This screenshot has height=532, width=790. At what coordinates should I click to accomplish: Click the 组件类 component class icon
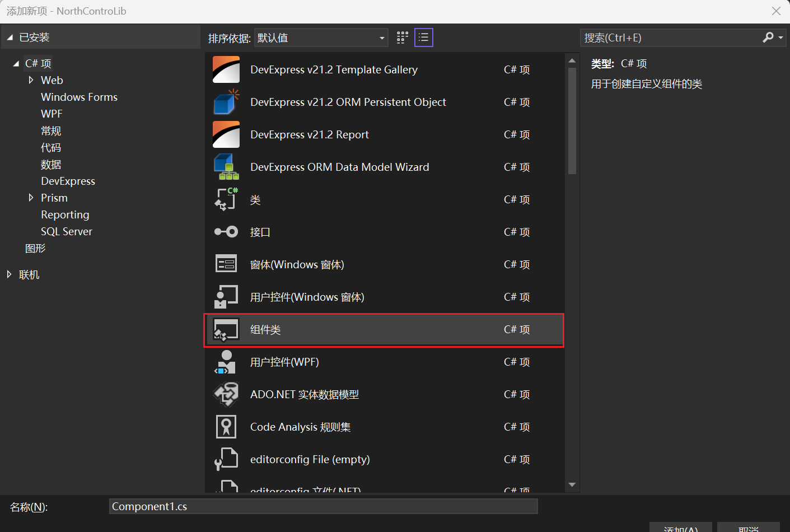pos(226,329)
